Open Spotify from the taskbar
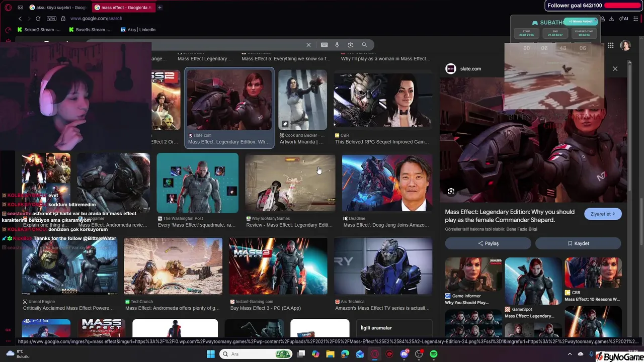 point(434,354)
